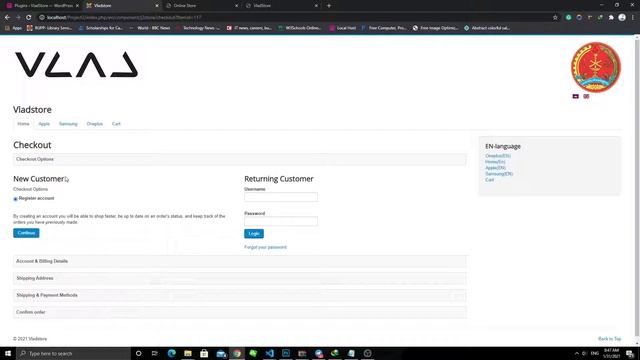Open the taskbar clock and date
Viewport: 640px width, 360px height.
pos(611,353)
